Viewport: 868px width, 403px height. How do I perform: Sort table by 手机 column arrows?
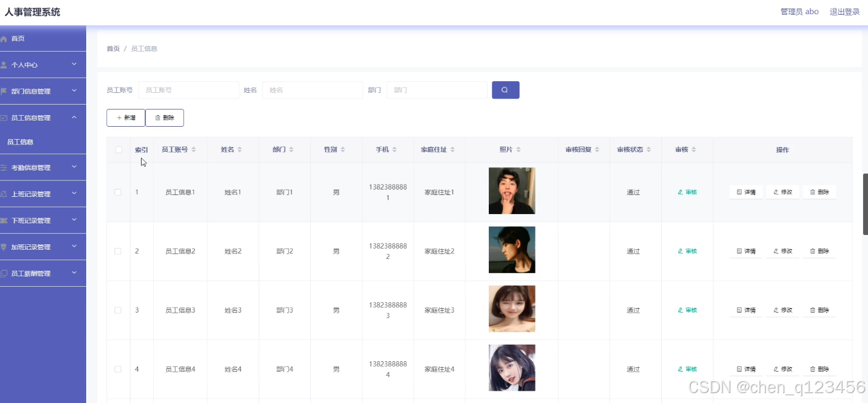395,150
